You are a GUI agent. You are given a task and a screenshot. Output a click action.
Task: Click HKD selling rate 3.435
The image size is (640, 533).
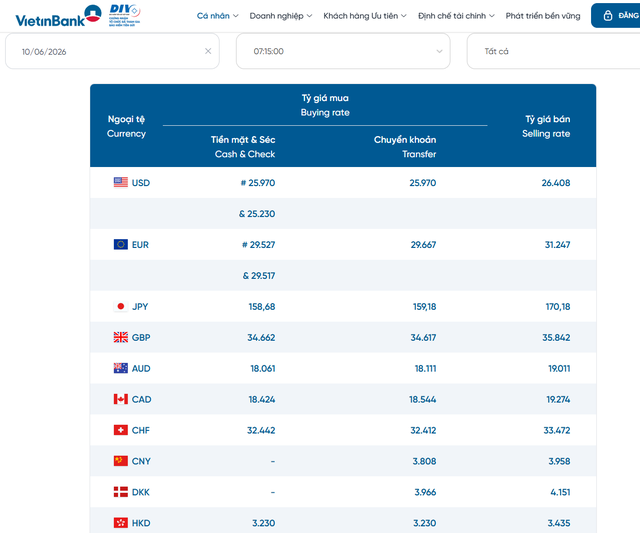[559, 523]
